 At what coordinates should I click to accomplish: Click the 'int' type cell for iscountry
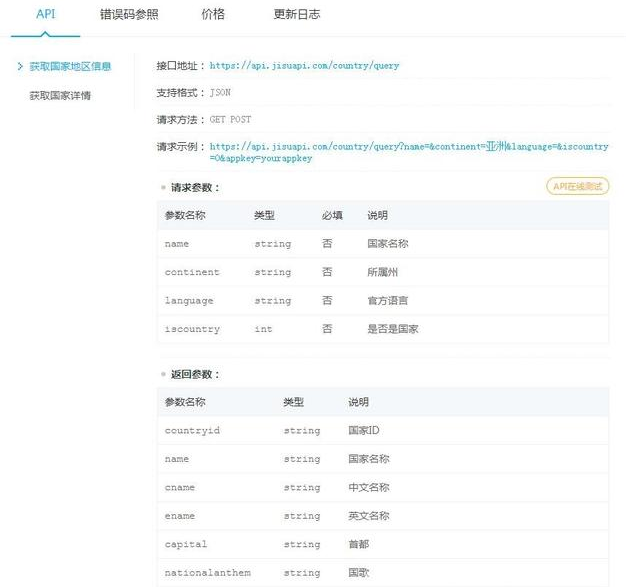pyautogui.click(x=263, y=329)
